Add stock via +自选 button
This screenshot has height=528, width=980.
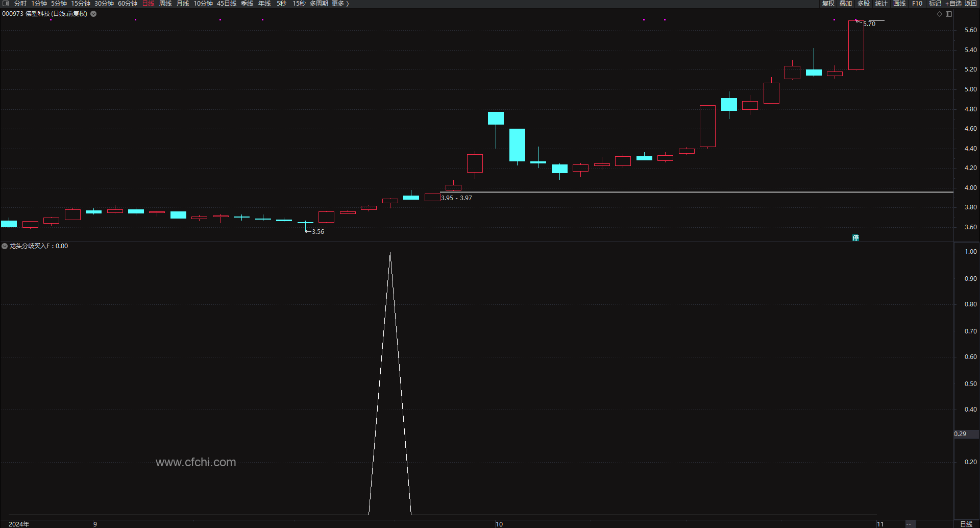(953, 4)
